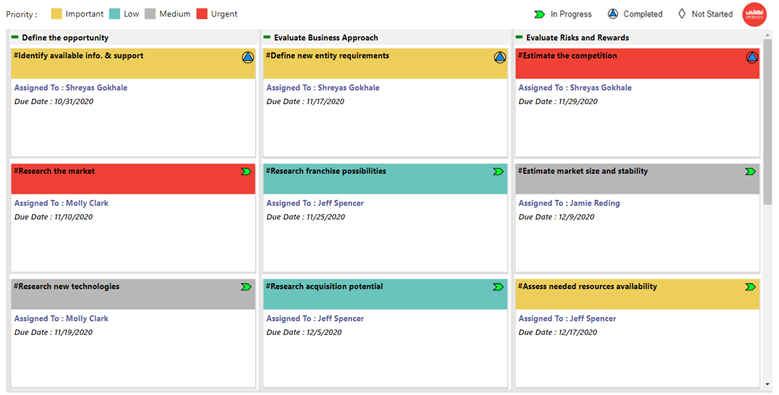Screen dimensions: 779x395
Task: Open the #Define new entity requirements card title
Action: (x=327, y=56)
